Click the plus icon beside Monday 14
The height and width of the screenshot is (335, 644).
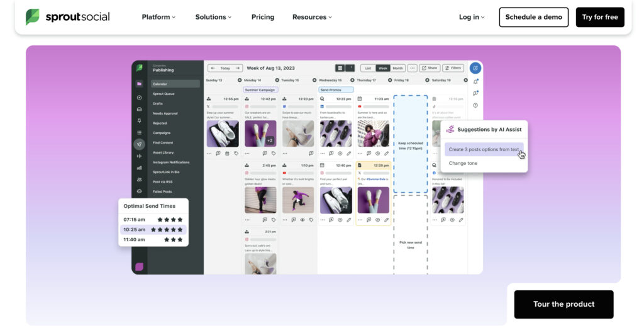tap(277, 80)
